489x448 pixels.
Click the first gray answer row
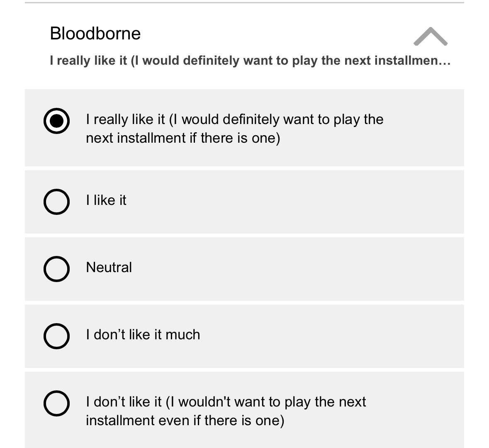pyautogui.click(x=245, y=127)
